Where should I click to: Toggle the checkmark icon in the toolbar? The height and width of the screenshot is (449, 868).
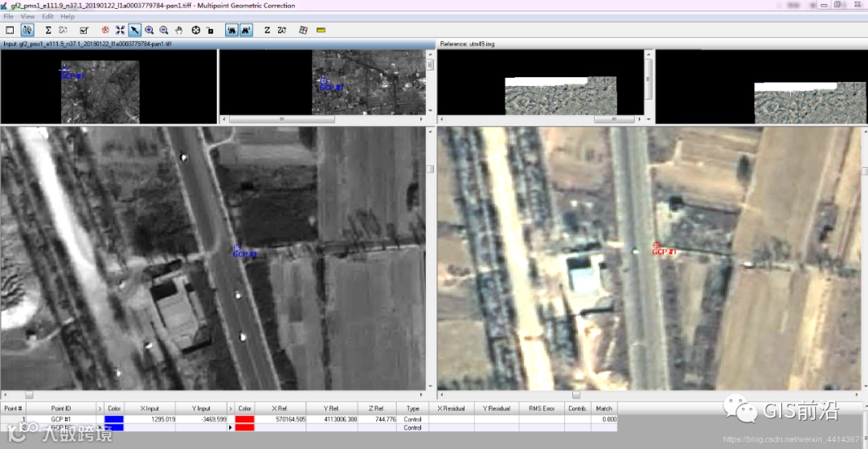[x=84, y=30]
